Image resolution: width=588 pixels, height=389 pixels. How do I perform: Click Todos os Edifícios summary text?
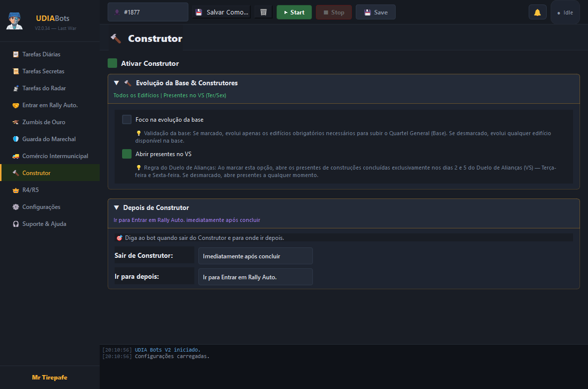pyautogui.click(x=170, y=95)
